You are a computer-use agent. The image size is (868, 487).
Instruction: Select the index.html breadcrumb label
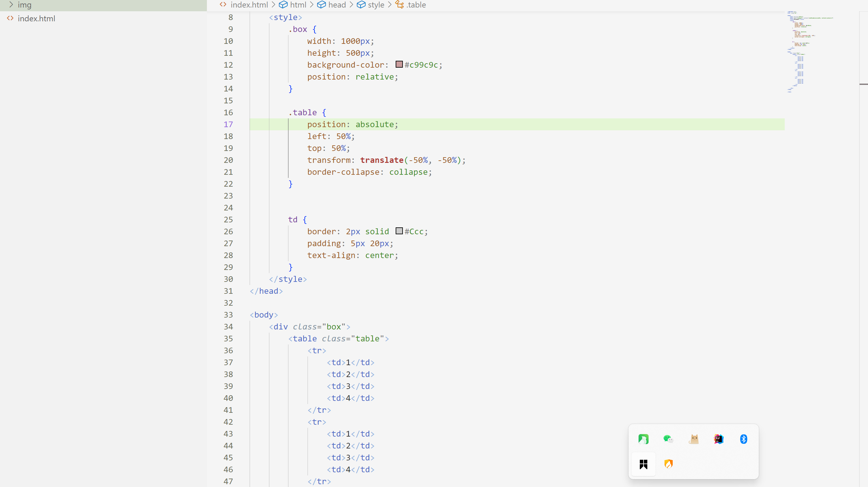click(249, 5)
